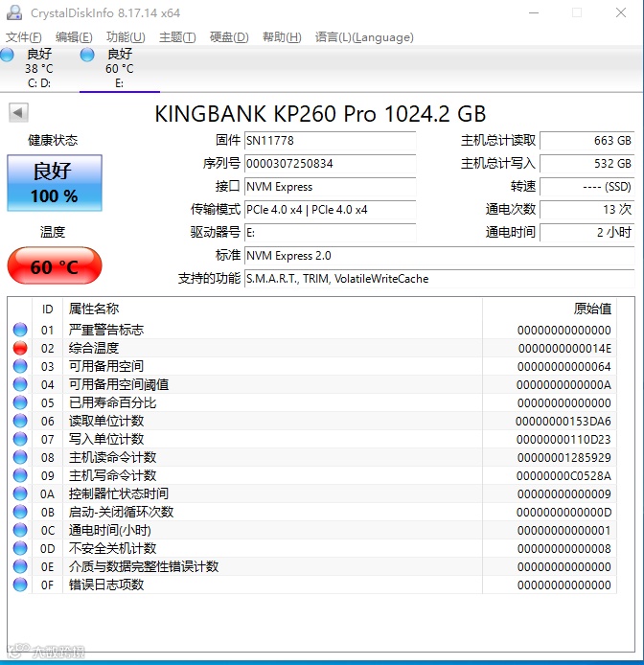Click the 通电时间 value 2 小时
This screenshot has width=644, height=665.
tap(587, 233)
